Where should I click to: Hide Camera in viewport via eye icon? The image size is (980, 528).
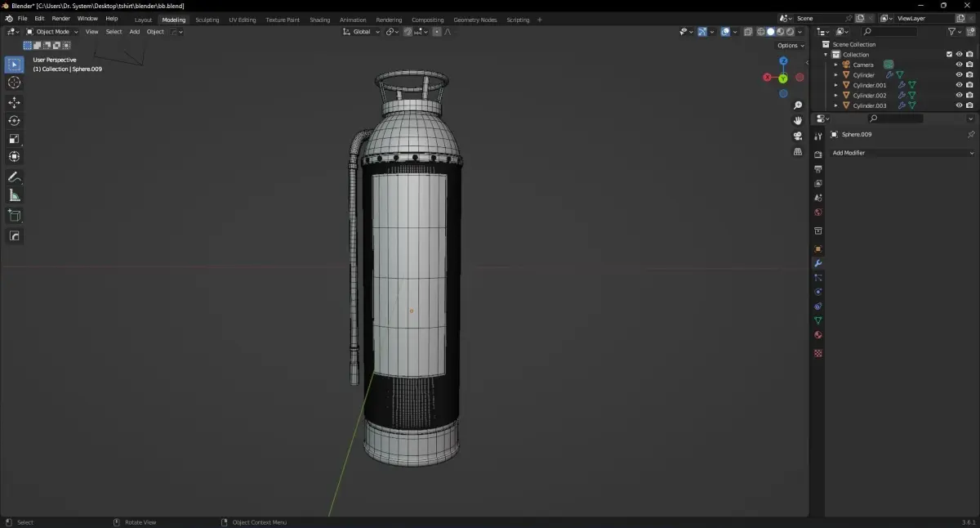tap(960, 65)
